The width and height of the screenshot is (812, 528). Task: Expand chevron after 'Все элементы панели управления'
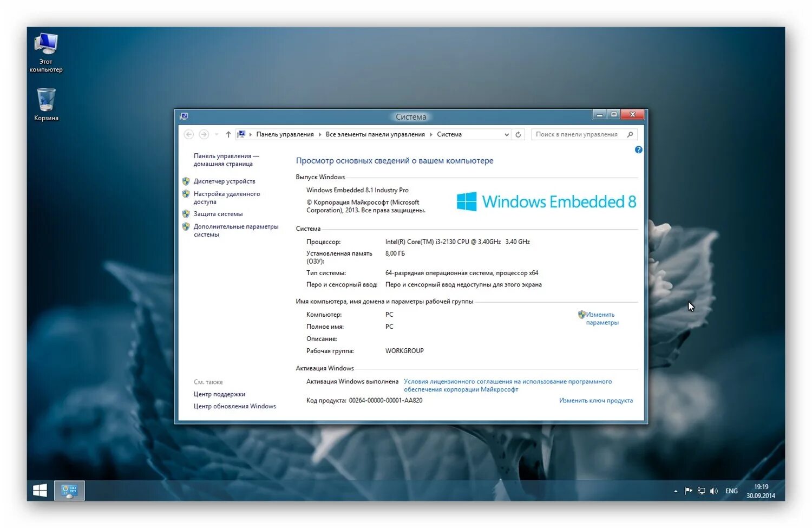coord(431,134)
